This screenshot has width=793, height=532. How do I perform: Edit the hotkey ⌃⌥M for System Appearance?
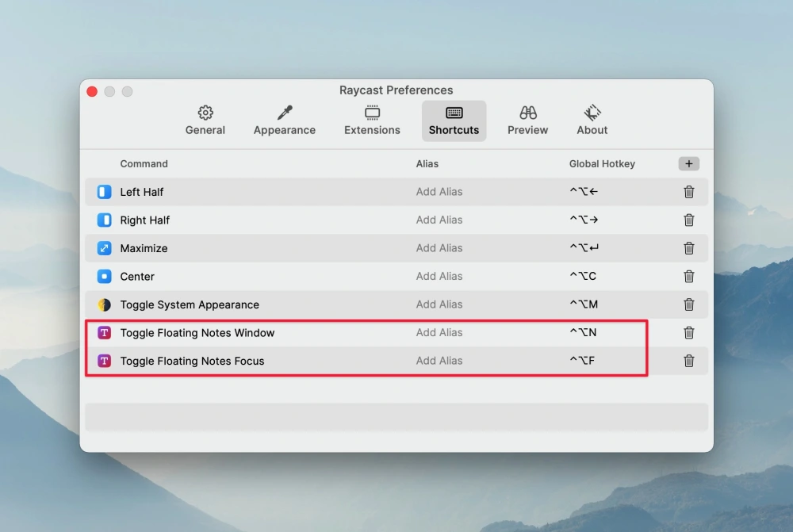pyautogui.click(x=584, y=304)
